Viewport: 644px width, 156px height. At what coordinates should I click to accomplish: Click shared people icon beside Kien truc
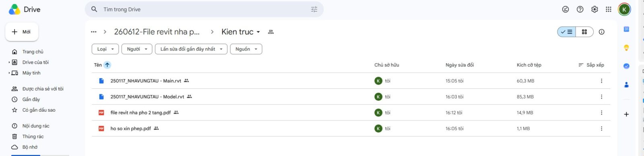click(x=271, y=32)
